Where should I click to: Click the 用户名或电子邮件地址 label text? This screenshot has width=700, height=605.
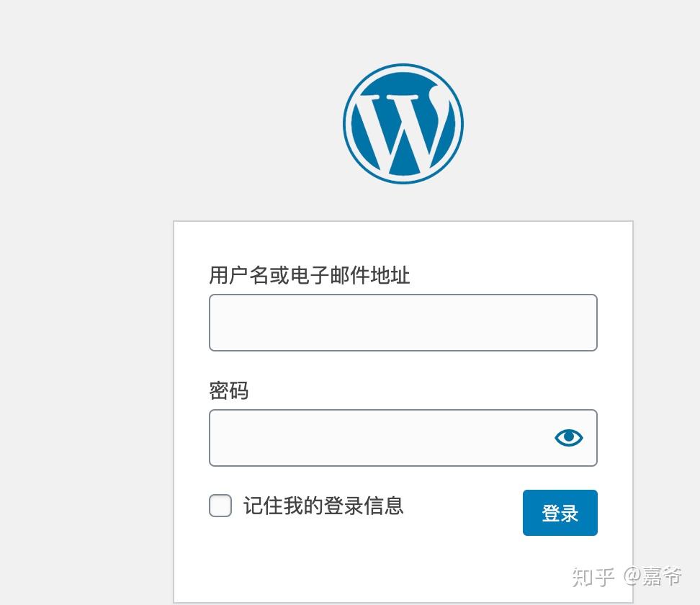[310, 275]
